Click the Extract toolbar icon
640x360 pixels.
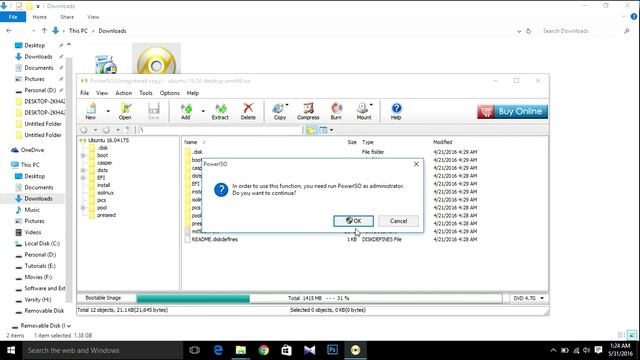click(220, 111)
